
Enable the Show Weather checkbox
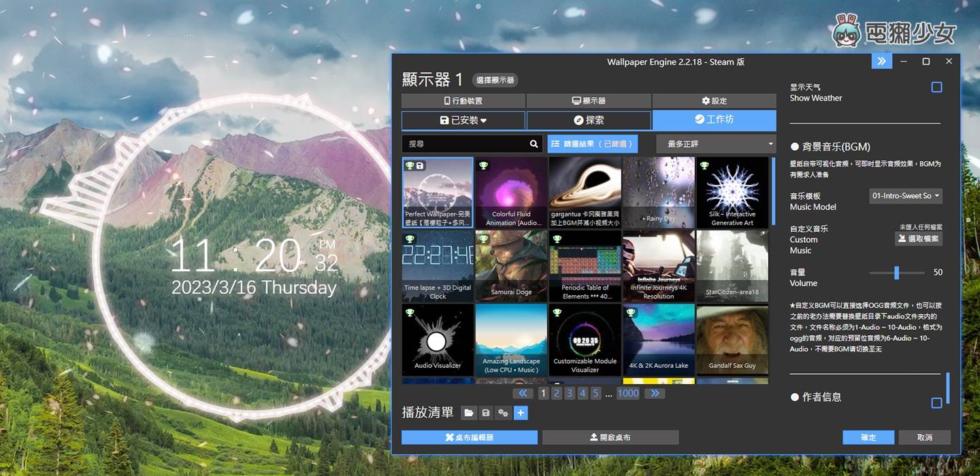coord(936,86)
